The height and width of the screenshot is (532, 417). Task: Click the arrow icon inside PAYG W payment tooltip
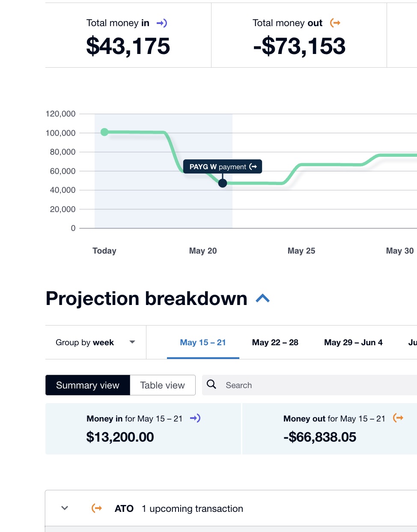pos(253,167)
